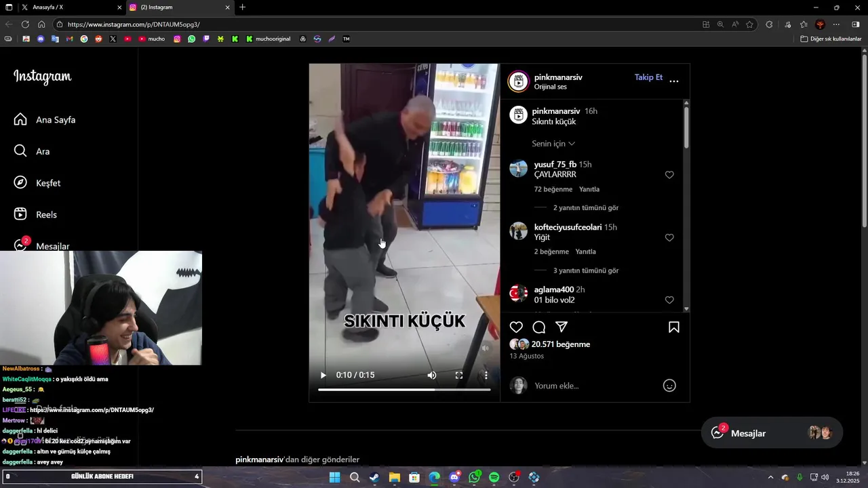Open Spotify from the taskbar

pyautogui.click(x=494, y=477)
